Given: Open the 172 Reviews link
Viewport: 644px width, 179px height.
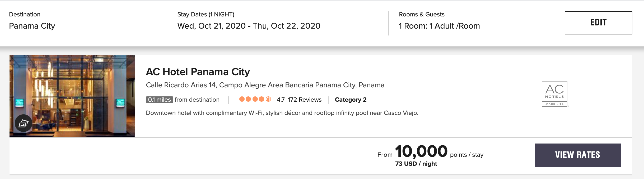Looking at the screenshot, I should click(x=305, y=100).
